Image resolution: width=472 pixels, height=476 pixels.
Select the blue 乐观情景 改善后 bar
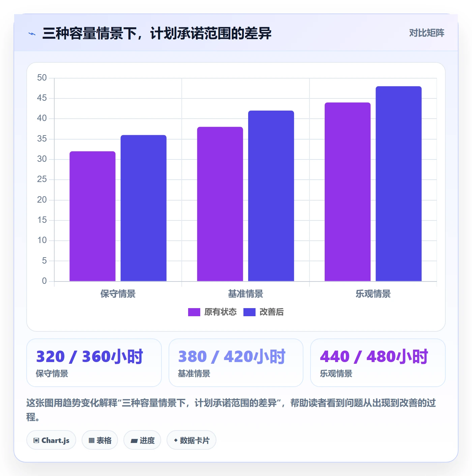(x=399, y=184)
